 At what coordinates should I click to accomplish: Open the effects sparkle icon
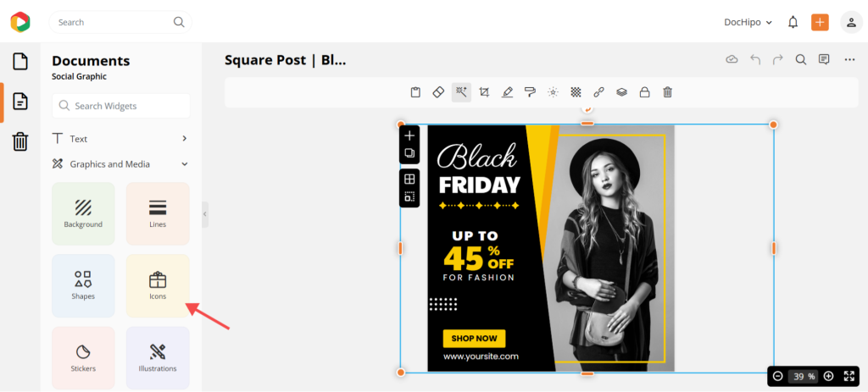pyautogui.click(x=553, y=92)
